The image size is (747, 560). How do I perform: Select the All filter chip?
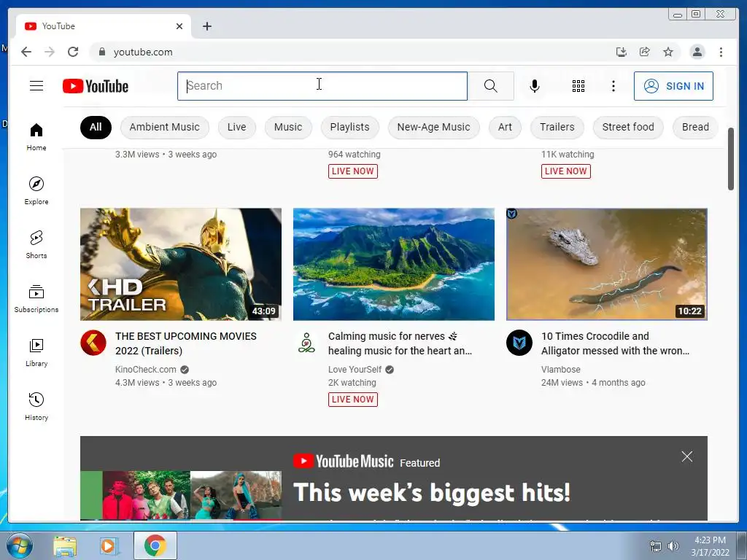click(96, 127)
